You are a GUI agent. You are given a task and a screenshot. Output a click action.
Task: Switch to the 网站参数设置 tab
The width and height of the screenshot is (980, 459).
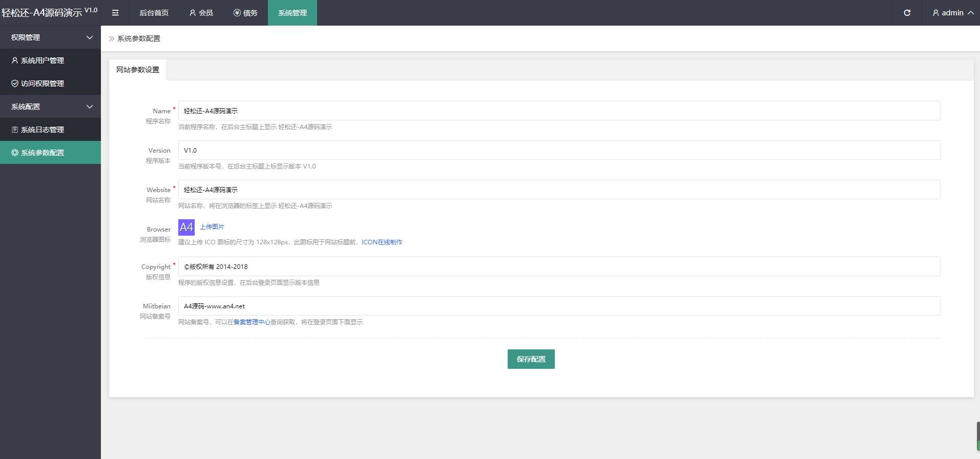click(137, 70)
